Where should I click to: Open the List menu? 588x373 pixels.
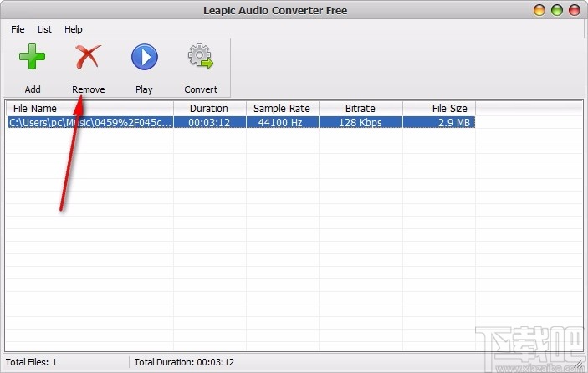tap(44, 29)
